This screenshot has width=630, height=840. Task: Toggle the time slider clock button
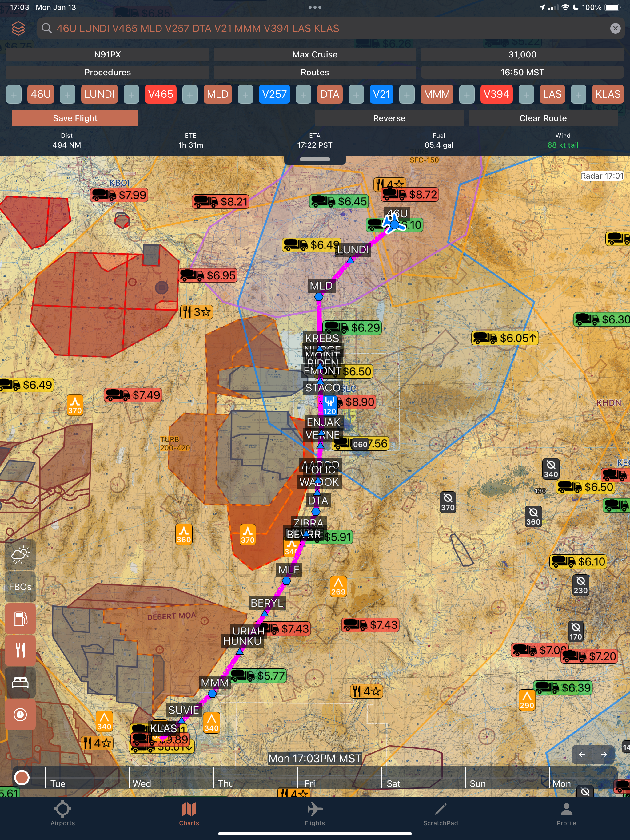[x=20, y=715]
